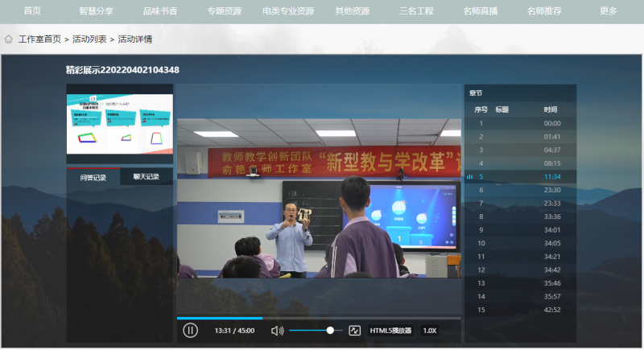Open 名师推荐 navigation item

(544, 11)
